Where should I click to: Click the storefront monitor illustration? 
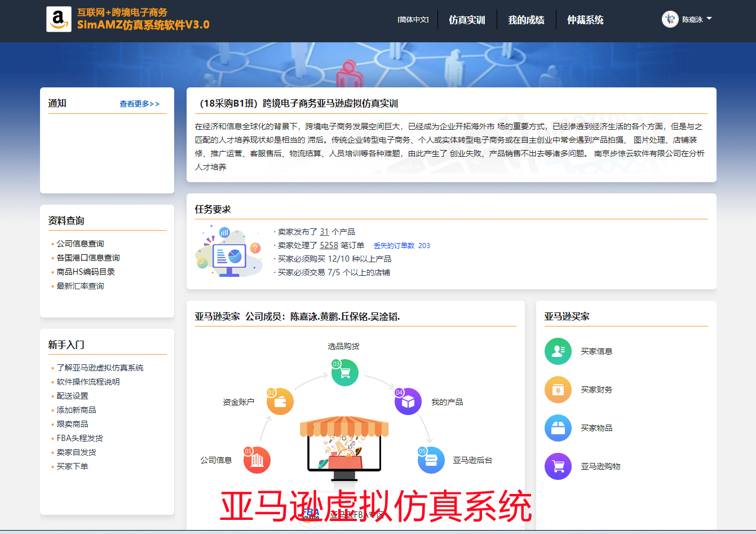[x=344, y=449]
